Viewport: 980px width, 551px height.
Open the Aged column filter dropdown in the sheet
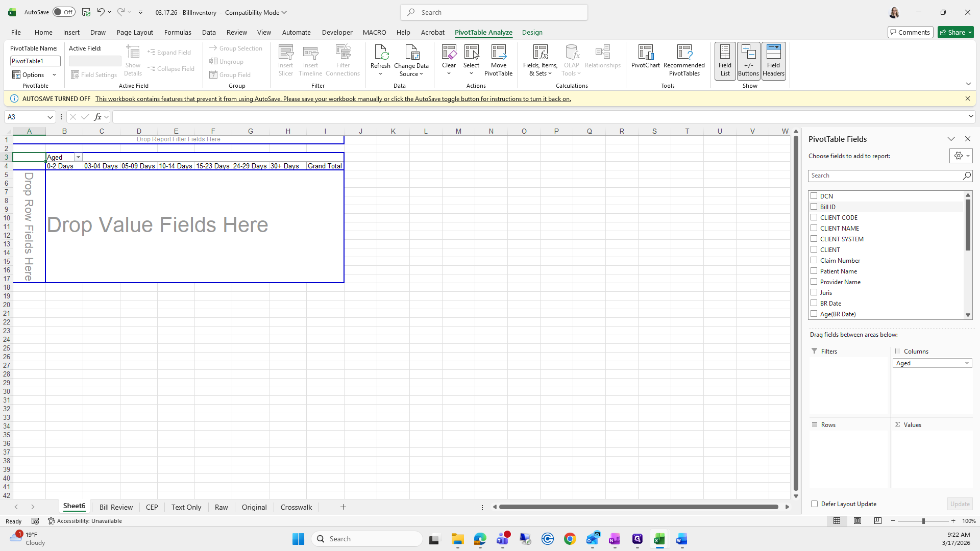pyautogui.click(x=78, y=158)
